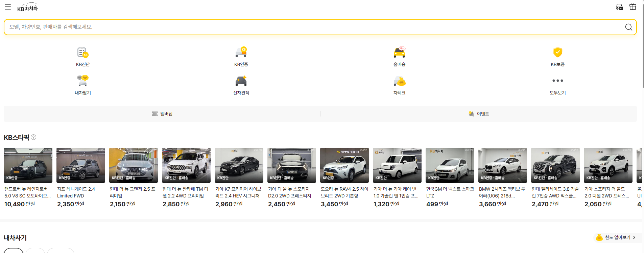Open the BMW 2시리즈 액티브 투어러 thumbnail

click(x=503, y=165)
